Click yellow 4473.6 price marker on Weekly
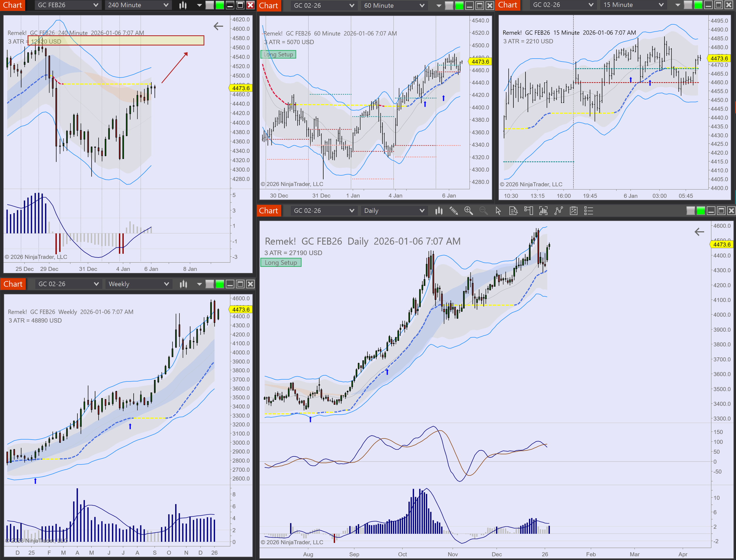 [241, 310]
